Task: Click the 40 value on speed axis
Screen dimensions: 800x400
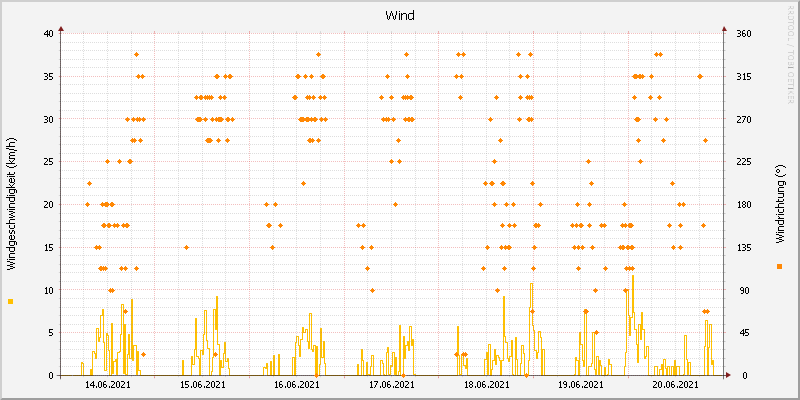Action: click(48, 34)
